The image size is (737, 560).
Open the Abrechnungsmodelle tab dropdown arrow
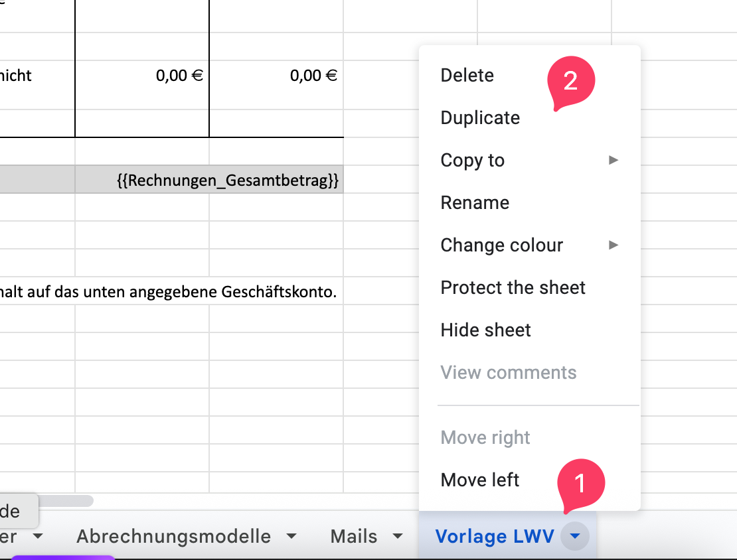(290, 537)
